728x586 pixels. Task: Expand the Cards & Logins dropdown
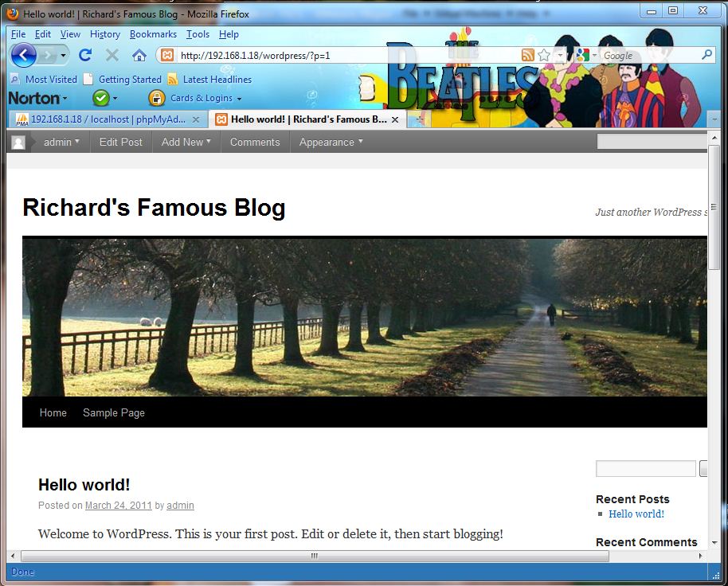[239, 99]
